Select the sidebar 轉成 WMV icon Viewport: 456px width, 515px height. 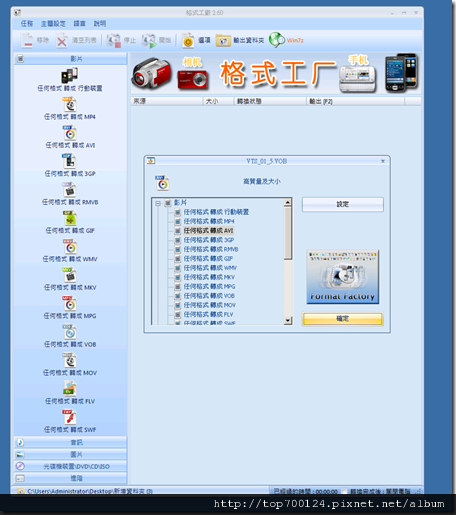(69, 247)
